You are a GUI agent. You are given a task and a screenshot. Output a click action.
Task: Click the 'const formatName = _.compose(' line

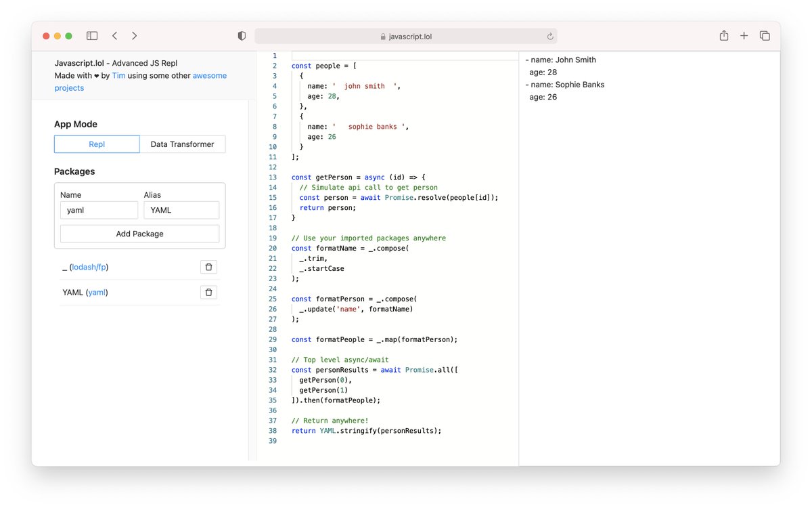(x=351, y=249)
